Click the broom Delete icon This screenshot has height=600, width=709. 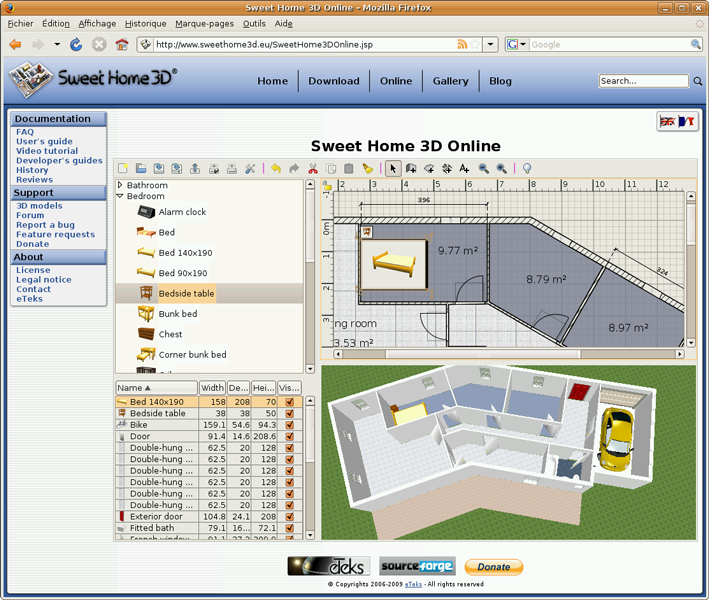coord(368,169)
